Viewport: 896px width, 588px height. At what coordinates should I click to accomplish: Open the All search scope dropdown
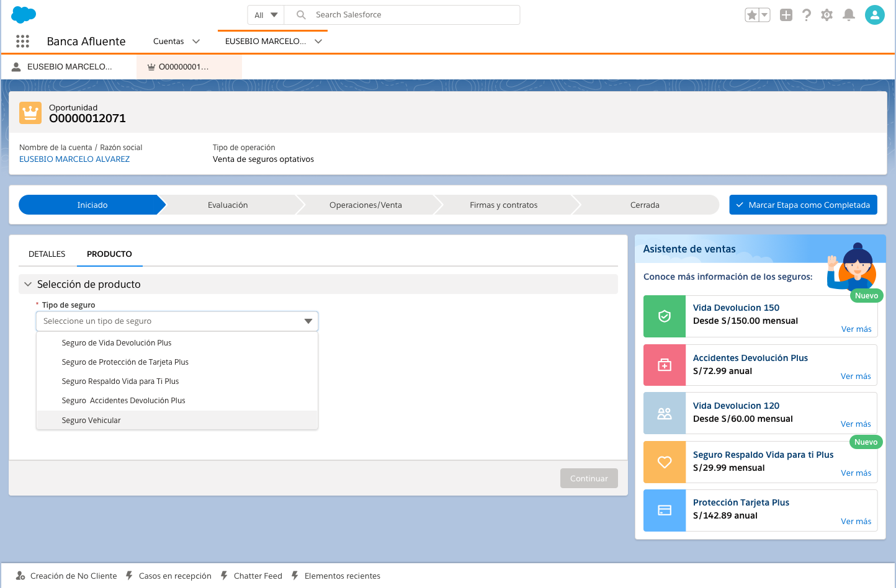(266, 15)
